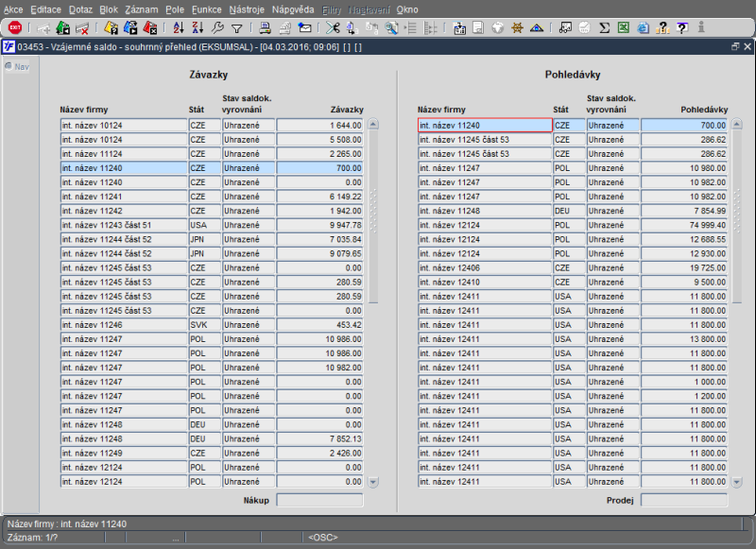Click the red EXIT icon in toolbar
This screenshot has width=756, height=549.
pyautogui.click(x=15, y=28)
